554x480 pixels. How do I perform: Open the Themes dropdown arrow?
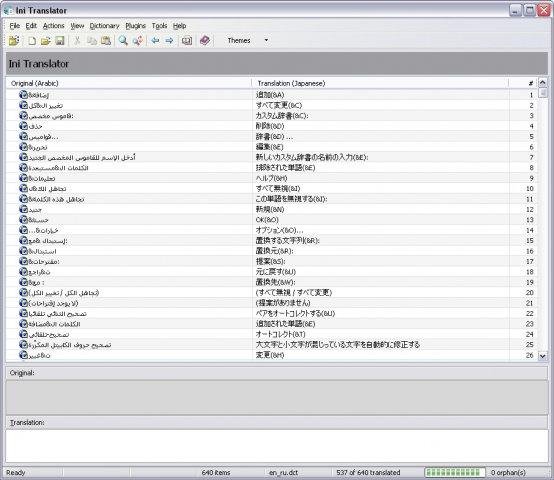click(x=266, y=40)
